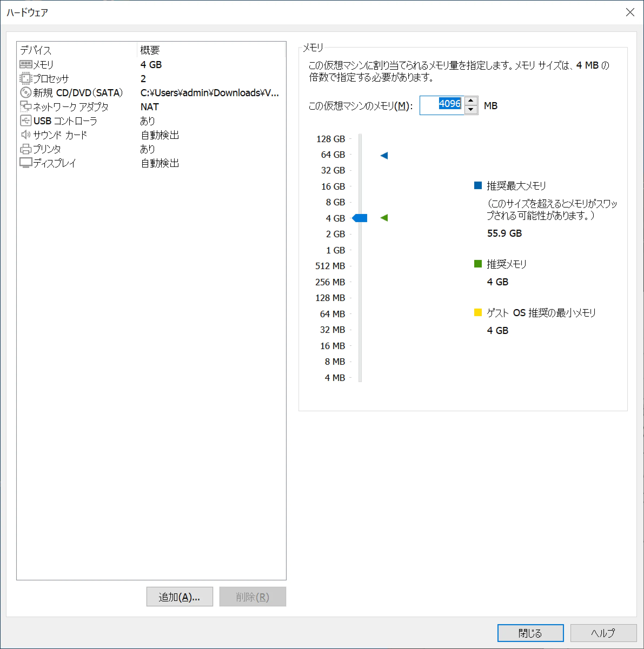Select the サウンド カード speaker icon
Viewport: 644px width, 649px height.
[25, 135]
